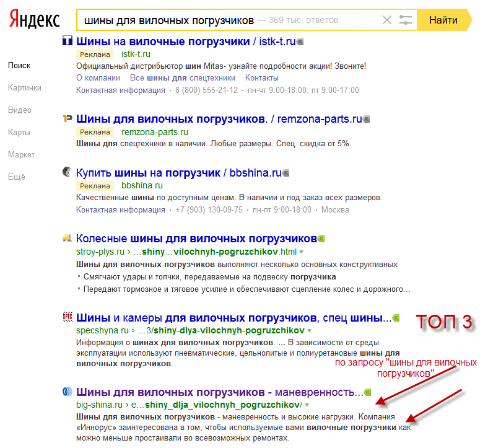Click the big-shina.ru domain link
The height and width of the screenshot is (448, 488).
pyautogui.click(x=99, y=405)
